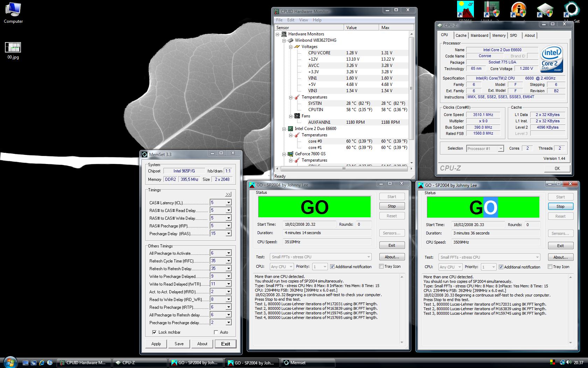588x368 pixels.
Task: Open the Help menu in Hardware Monitor
Action: pos(317,20)
